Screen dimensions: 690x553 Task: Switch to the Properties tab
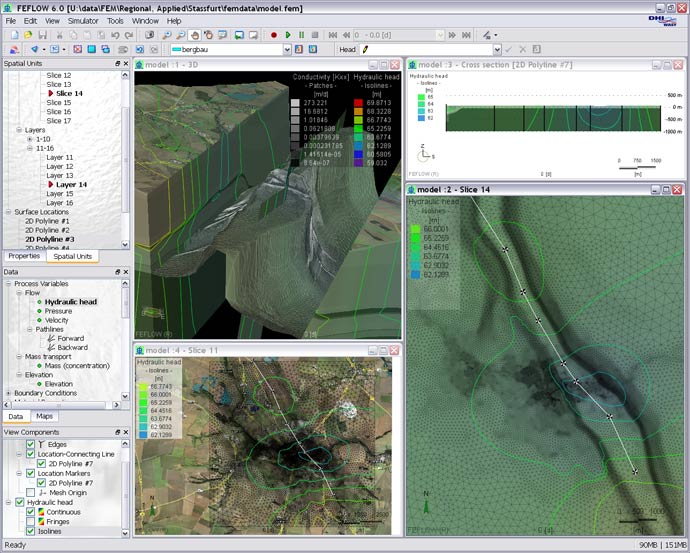point(24,256)
